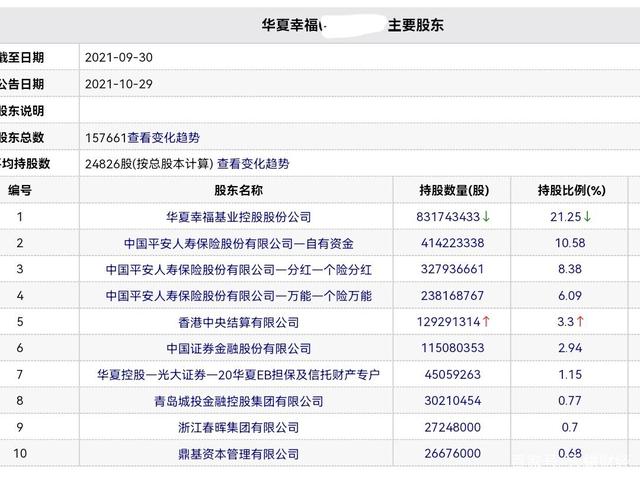This screenshot has width=640, height=479.
Task: Select the 编号 column header
Action: tap(20, 190)
